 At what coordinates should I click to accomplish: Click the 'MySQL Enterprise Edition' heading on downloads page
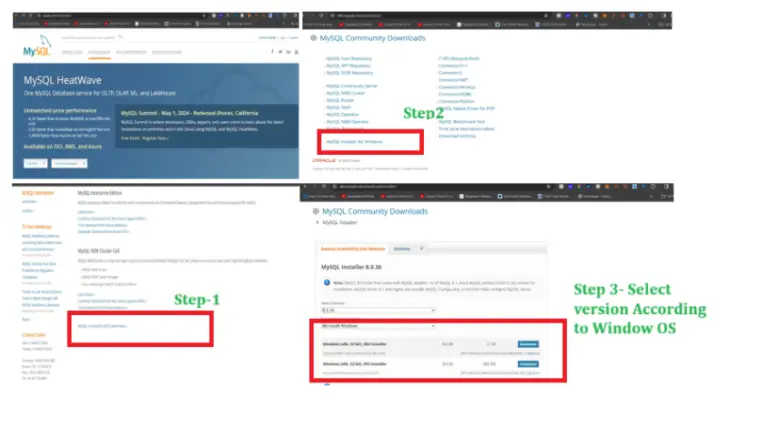tap(99, 193)
